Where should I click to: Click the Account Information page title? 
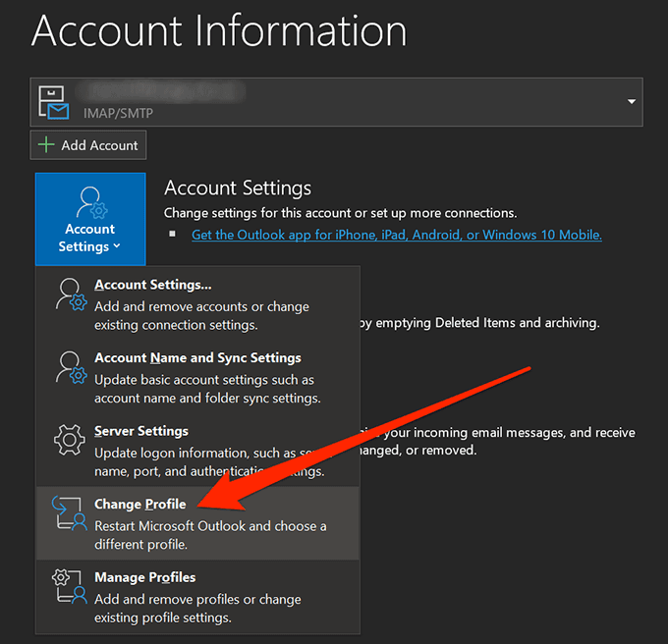(218, 31)
